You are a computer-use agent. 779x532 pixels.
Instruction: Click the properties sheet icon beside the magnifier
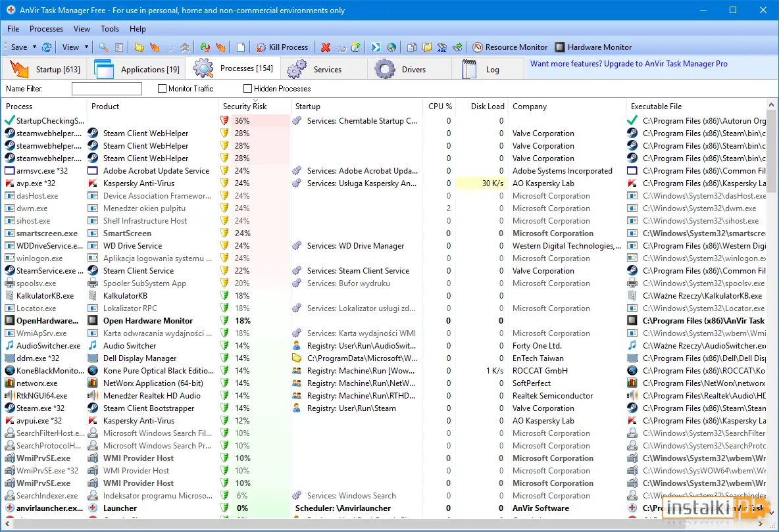(119, 47)
